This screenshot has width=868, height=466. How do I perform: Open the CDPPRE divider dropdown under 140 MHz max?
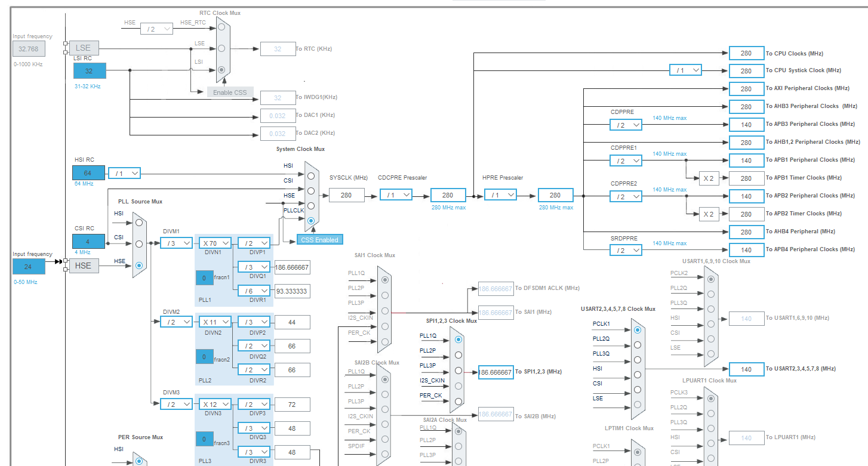click(x=626, y=125)
